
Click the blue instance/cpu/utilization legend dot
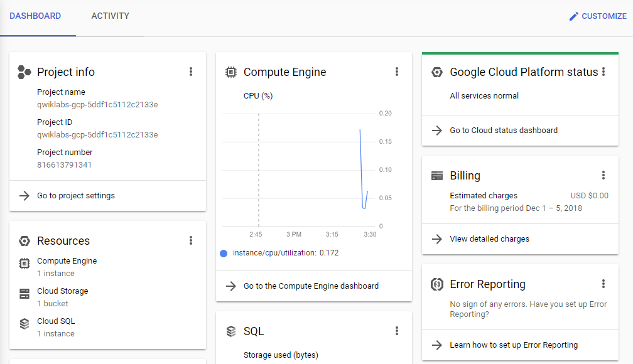pos(224,254)
